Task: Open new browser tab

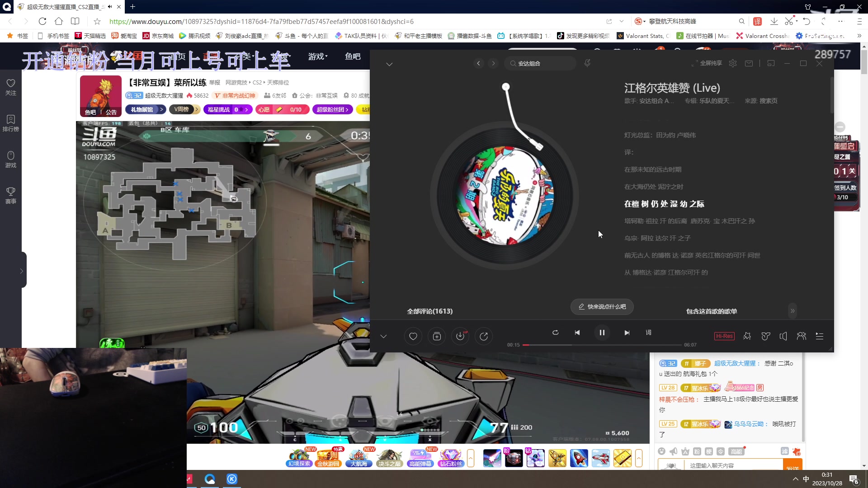Action: (x=132, y=7)
